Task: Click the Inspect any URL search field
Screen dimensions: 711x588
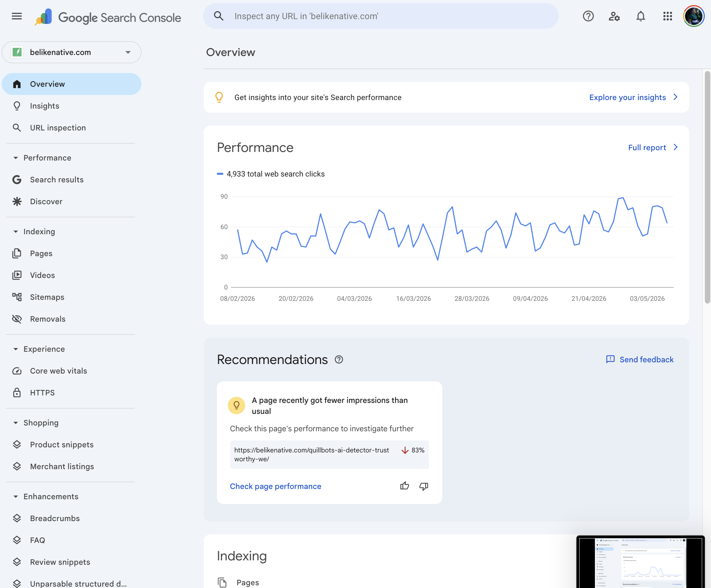Action: tap(381, 16)
